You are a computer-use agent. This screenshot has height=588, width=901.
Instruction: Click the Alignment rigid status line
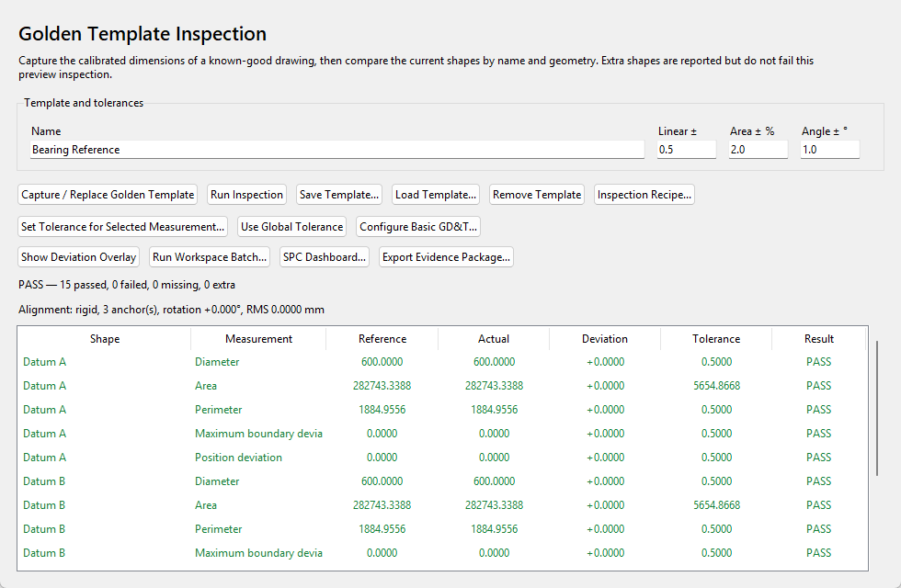[x=171, y=310]
